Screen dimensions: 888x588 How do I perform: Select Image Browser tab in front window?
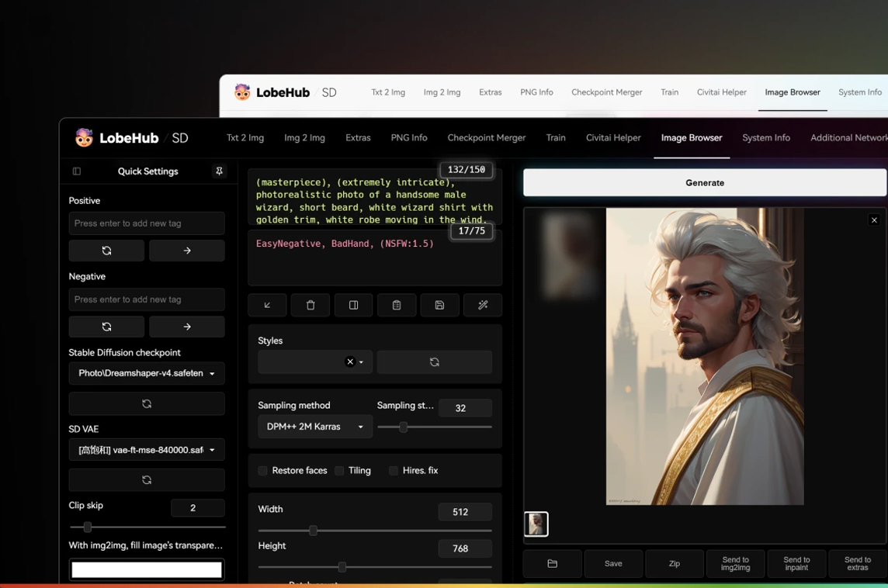692,137
